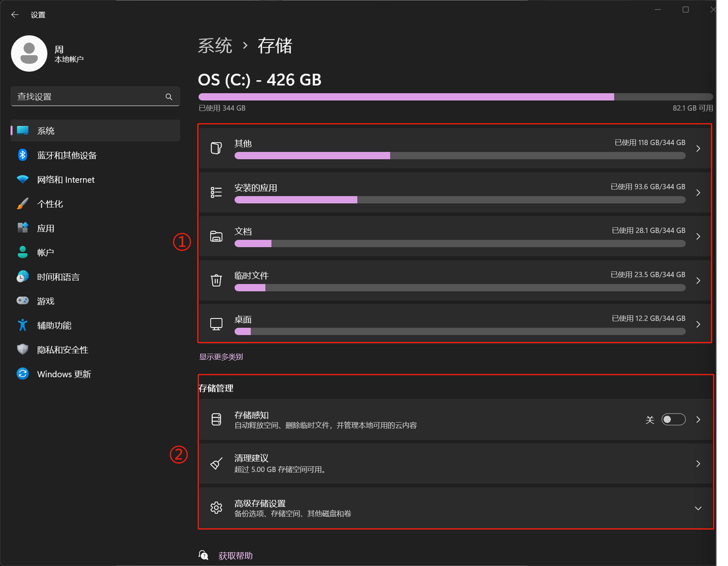Click the 其他 usage progress bar
The width and height of the screenshot is (728, 566).
pos(460,155)
